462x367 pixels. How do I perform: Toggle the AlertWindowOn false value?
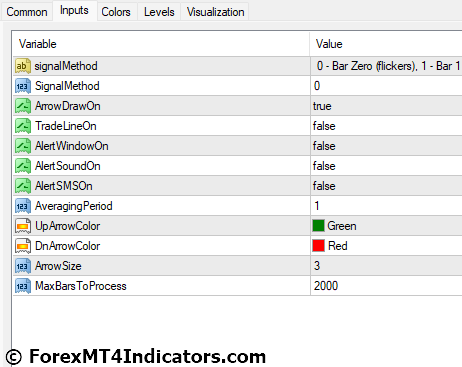click(x=324, y=146)
